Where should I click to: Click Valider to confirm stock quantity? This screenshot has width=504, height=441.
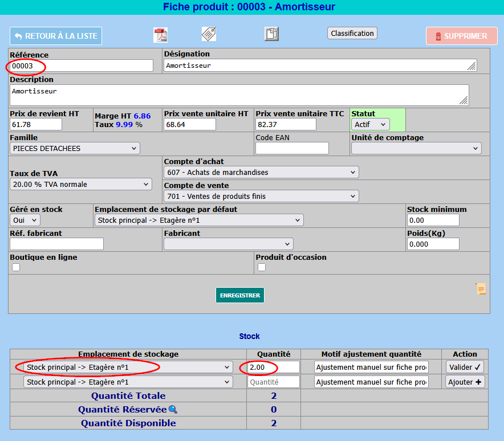click(465, 367)
